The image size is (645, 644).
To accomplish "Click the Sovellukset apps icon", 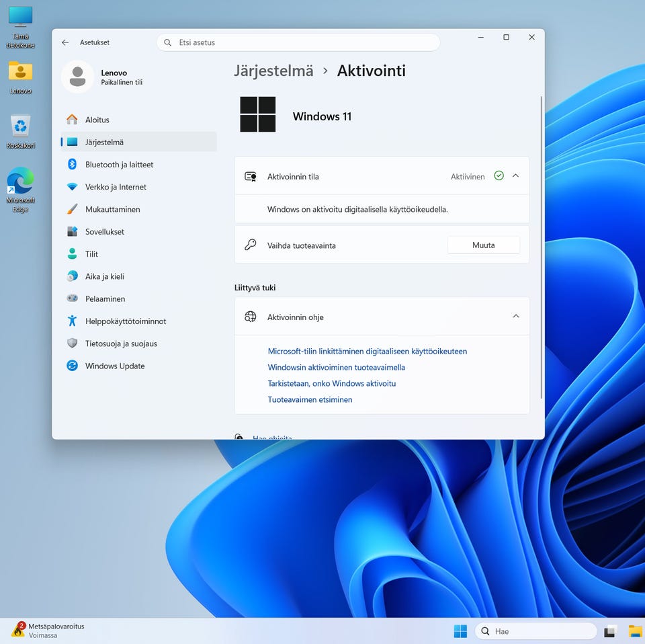I will tap(72, 232).
